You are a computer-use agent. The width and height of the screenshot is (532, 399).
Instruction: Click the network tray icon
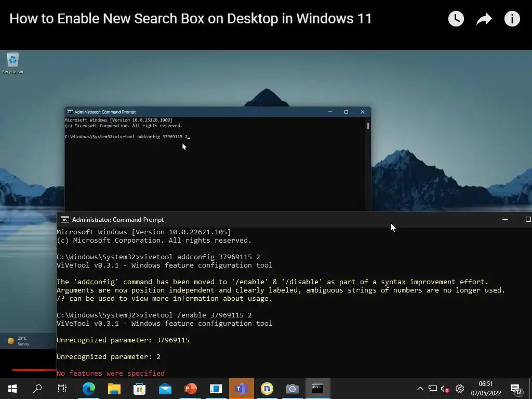(x=433, y=389)
